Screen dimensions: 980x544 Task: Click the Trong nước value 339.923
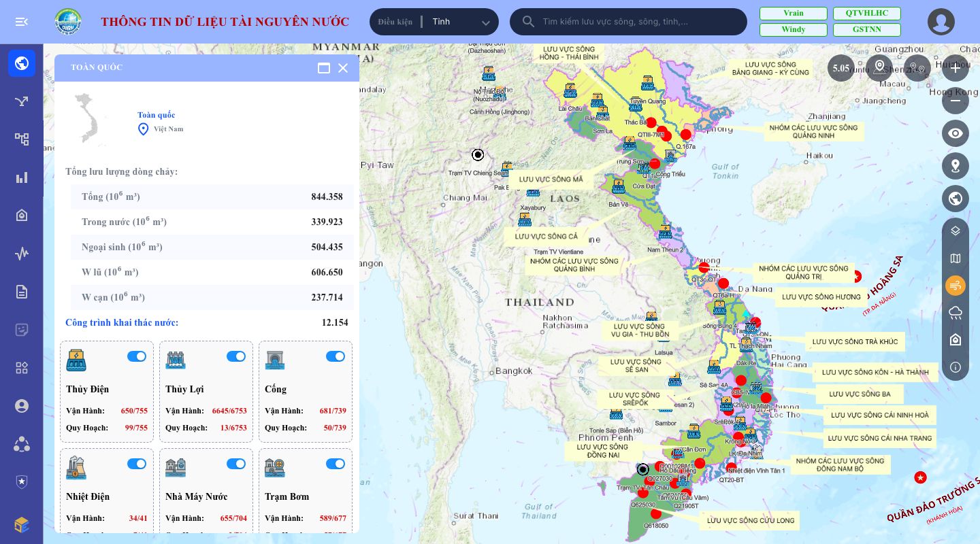coord(327,222)
